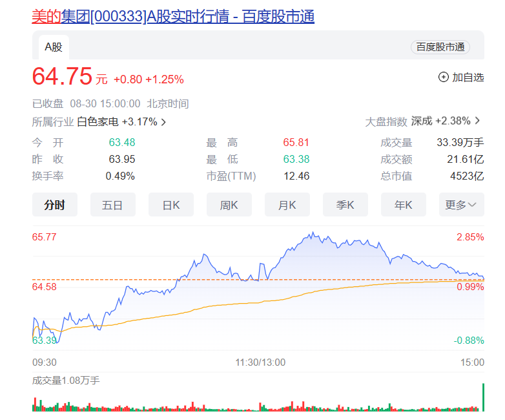The image size is (505, 420).
Task: Select the A股 tab
Action: 54,47
